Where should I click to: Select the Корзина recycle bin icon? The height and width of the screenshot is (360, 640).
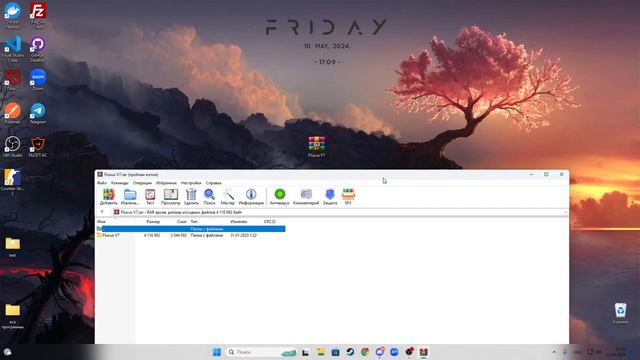tap(620, 313)
